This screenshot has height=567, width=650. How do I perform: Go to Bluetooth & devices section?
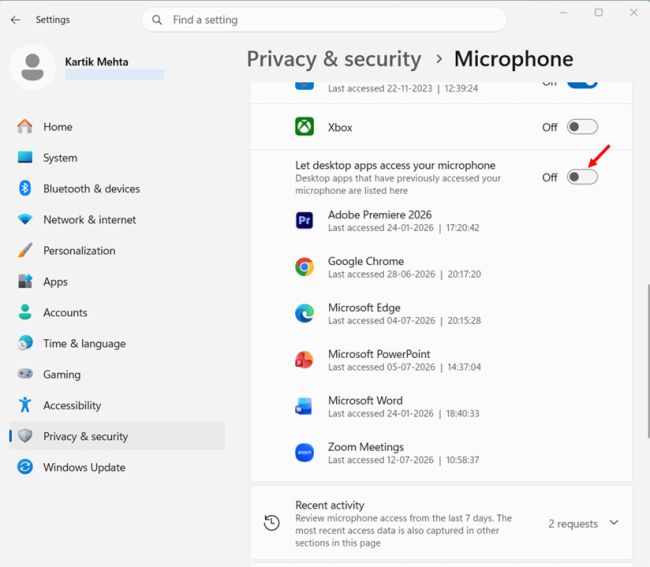(x=117, y=189)
